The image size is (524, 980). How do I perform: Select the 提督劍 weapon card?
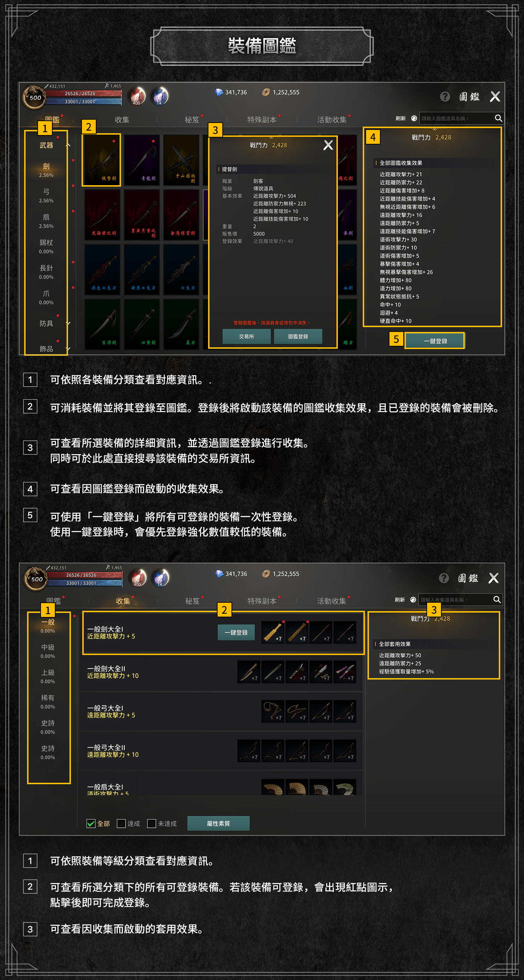(x=102, y=160)
